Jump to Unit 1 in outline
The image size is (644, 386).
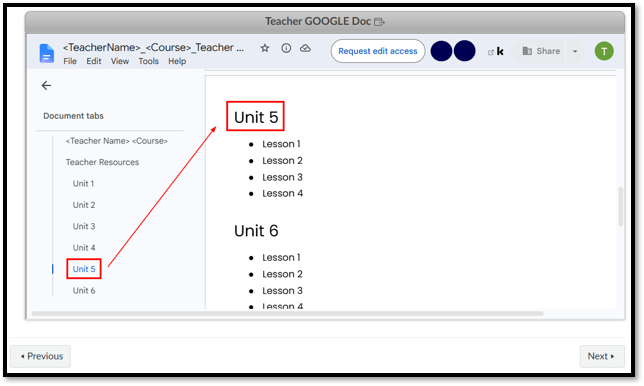83,184
